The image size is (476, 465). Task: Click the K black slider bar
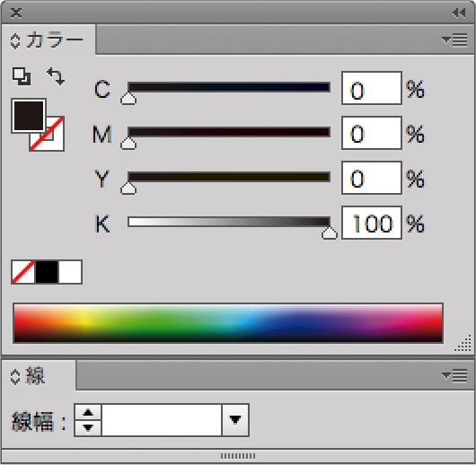[x=229, y=222]
